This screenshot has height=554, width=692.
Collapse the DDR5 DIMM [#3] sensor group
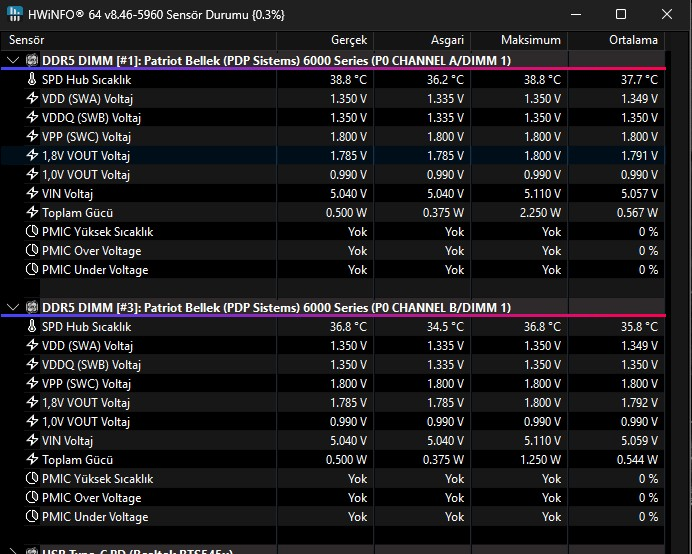coord(13,307)
